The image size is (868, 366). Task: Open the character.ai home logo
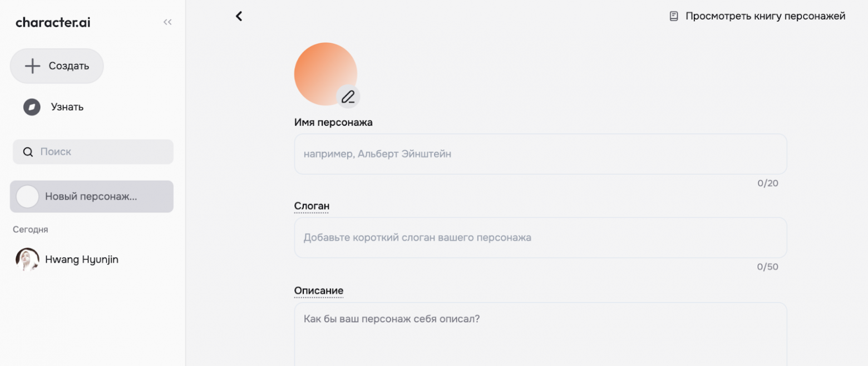pyautogui.click(x=52, y=22)
